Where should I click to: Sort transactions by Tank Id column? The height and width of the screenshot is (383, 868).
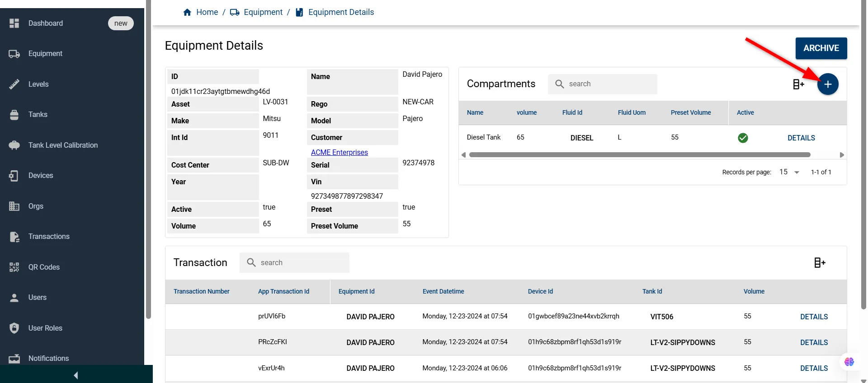point(652,291)
